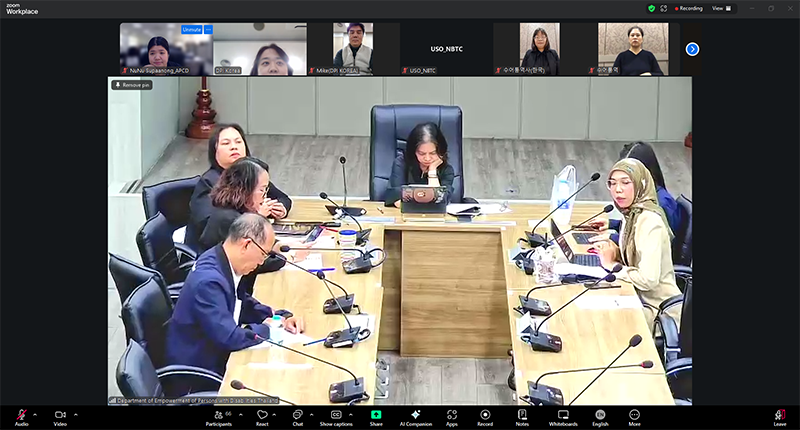
Task: Click Remove pin on the main video
Action: click(x=132, y=85)
